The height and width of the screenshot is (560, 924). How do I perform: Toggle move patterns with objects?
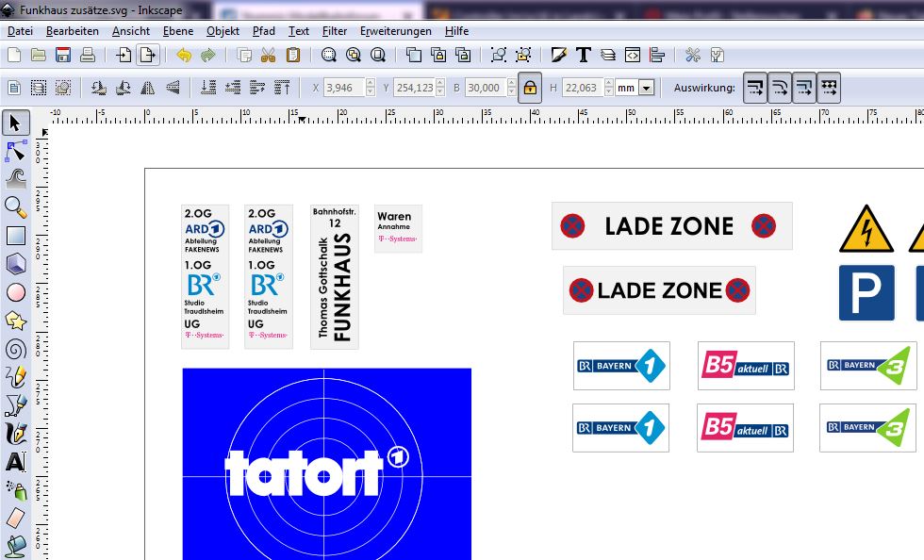[829, 88]
